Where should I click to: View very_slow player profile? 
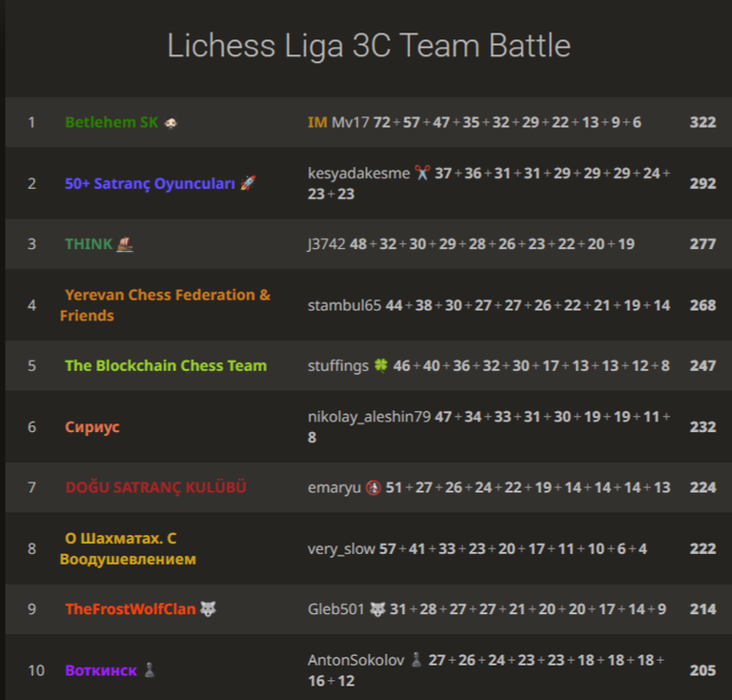[341, 548]
